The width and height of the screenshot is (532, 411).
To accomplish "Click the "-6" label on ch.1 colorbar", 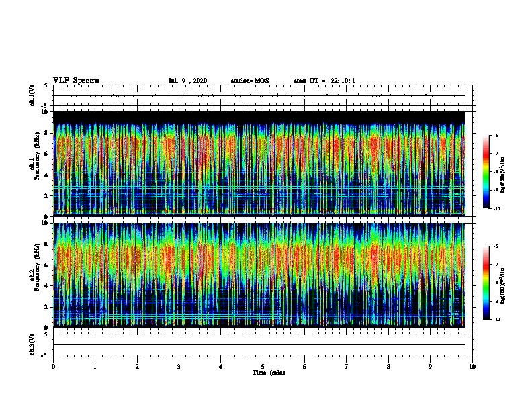I will pyautogui.click(x=496, y=135).
